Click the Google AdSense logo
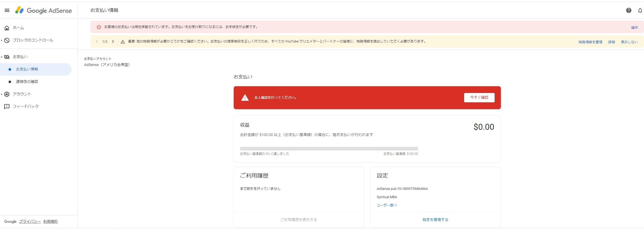Image resolution: width=644 pixels, height=230 pixels. click(43, 10)
